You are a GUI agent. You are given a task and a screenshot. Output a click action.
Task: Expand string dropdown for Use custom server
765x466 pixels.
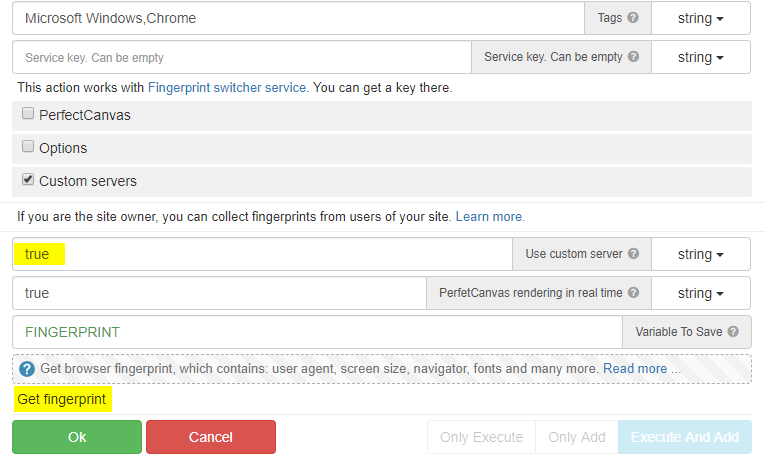pos(700,254)
